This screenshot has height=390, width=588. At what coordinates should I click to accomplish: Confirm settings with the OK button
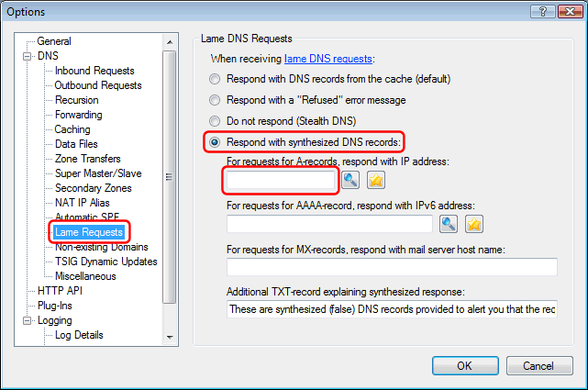[x=465, y=365]
